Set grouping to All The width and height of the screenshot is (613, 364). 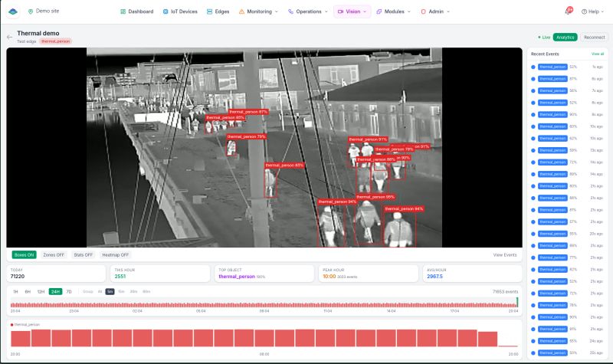pyautogui.click(x=100, y=292)
